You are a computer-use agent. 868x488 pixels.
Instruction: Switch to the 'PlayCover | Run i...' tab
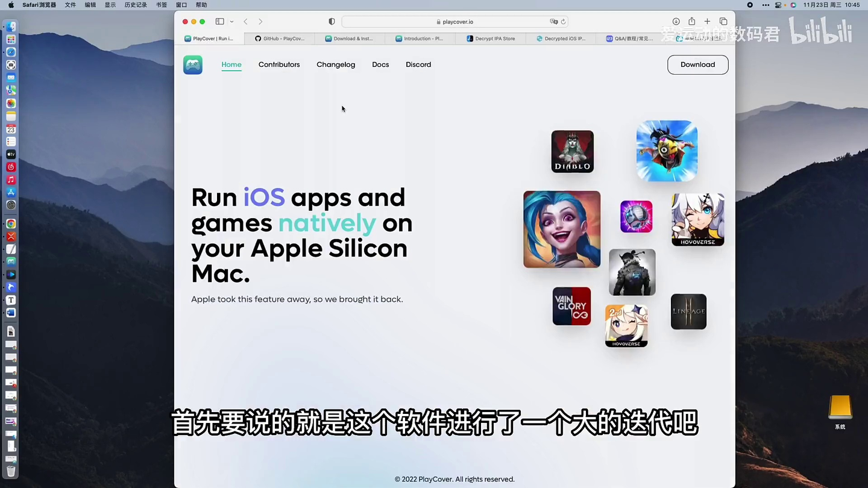[209, 39]
